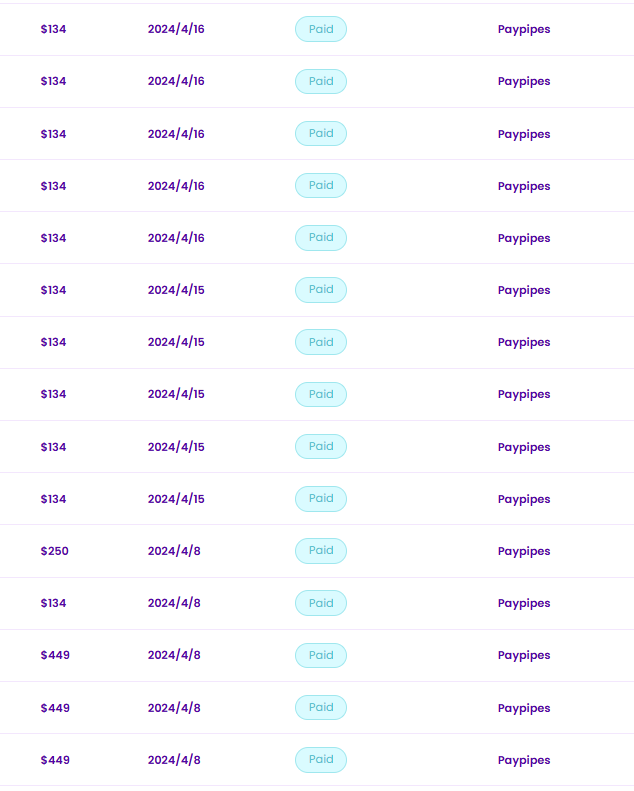
Task: Open the Paypipes link in the $250 row
Action: (524, 551)
